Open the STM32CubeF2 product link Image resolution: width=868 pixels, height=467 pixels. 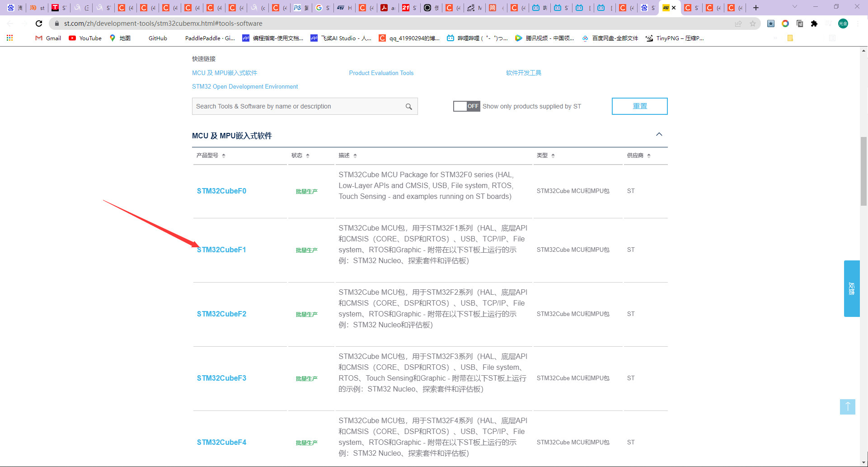(221, 314)
